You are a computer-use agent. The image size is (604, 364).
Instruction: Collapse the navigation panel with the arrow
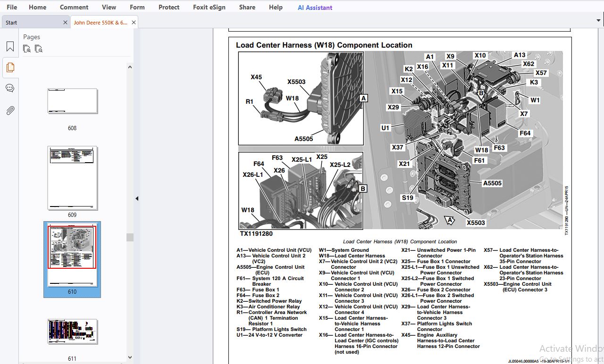[x=137, y=199]
